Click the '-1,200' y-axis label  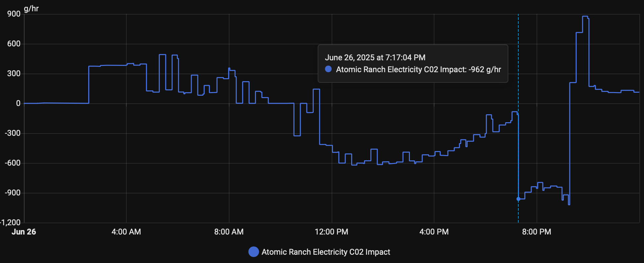[x=10, y=222]
